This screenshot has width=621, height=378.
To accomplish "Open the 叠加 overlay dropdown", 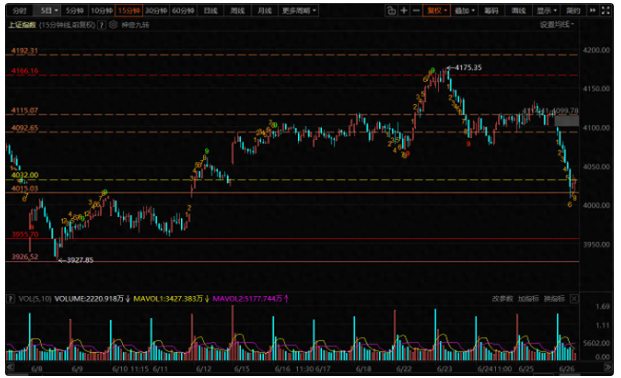I will tap(464, 11).
